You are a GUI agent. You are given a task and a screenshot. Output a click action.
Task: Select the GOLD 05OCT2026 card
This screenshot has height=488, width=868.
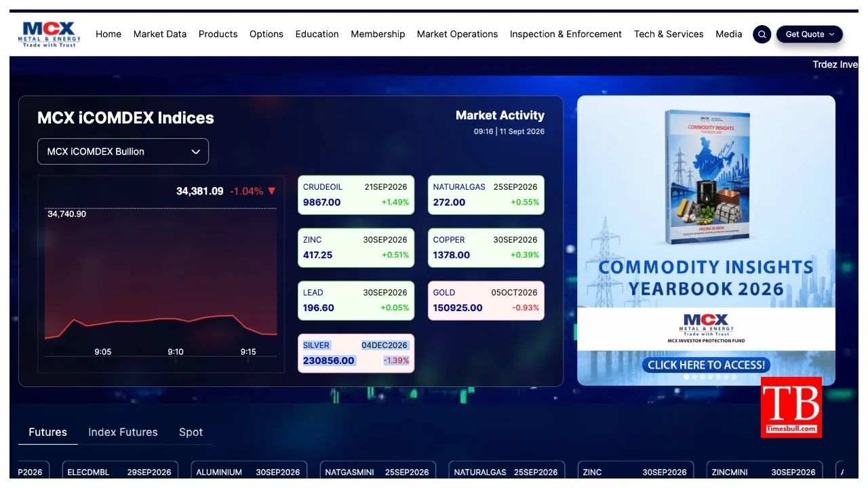(486, 301)
